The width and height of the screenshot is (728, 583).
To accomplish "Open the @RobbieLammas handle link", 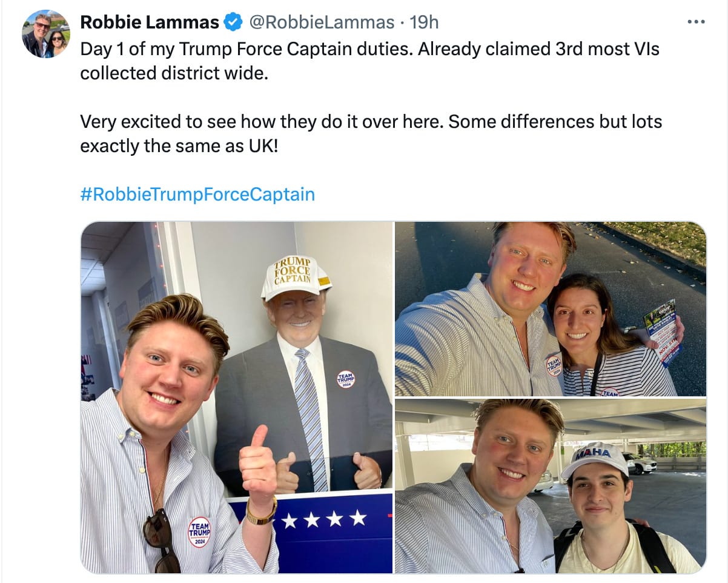I will 322,23.
